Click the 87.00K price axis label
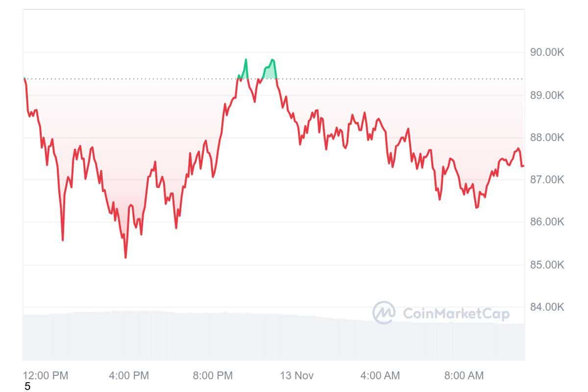Viewport: 588px width, 392px height. 547,180
